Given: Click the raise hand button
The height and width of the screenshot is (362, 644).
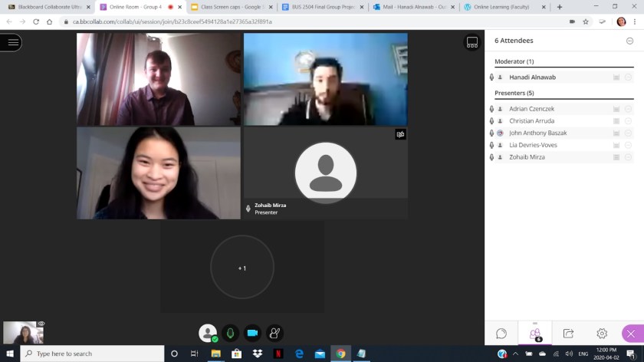Looking at the screenshot, I should click(274, 333).
